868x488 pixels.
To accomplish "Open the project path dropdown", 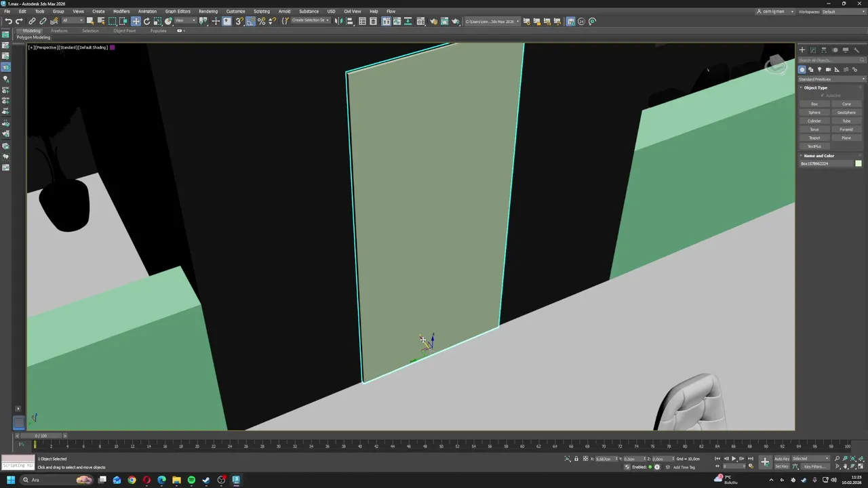I will coord(492,21).
